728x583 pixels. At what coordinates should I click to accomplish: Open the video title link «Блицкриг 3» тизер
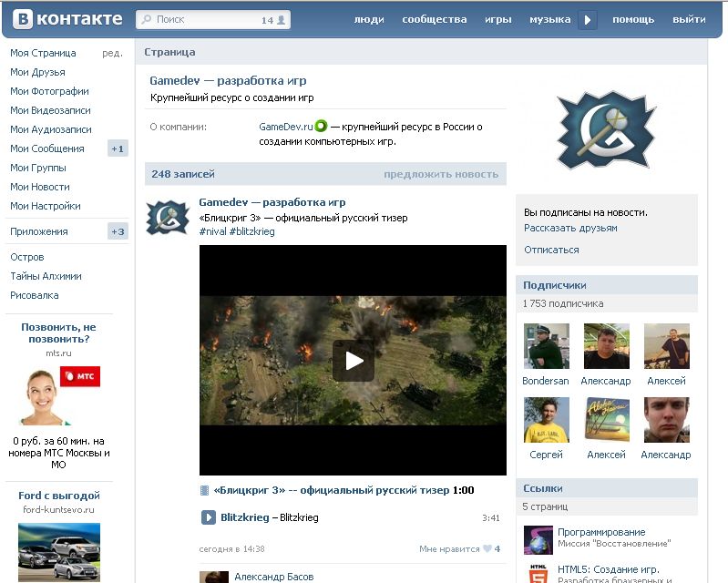click(333, 490)
